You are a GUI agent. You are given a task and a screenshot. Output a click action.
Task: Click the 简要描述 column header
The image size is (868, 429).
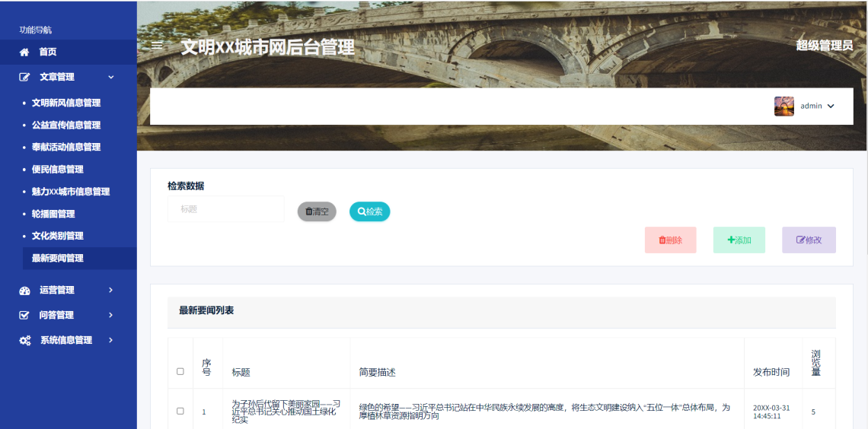point(378,373)
